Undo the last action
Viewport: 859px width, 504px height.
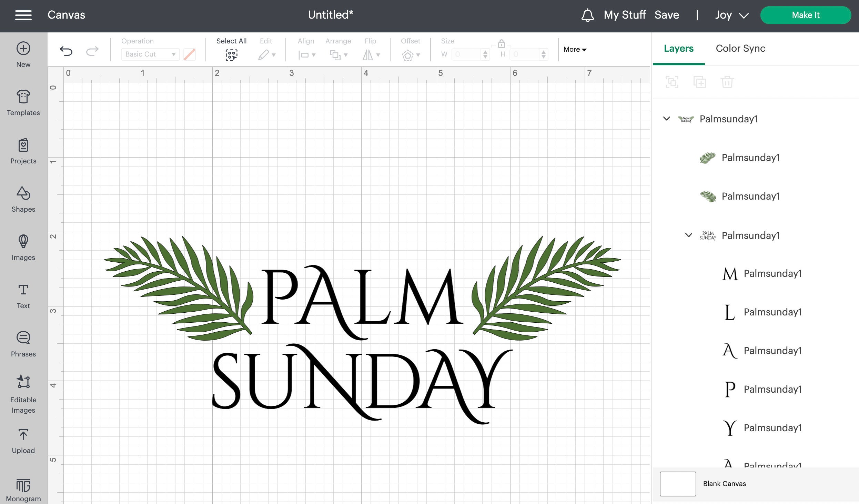(x=66, y=51)
